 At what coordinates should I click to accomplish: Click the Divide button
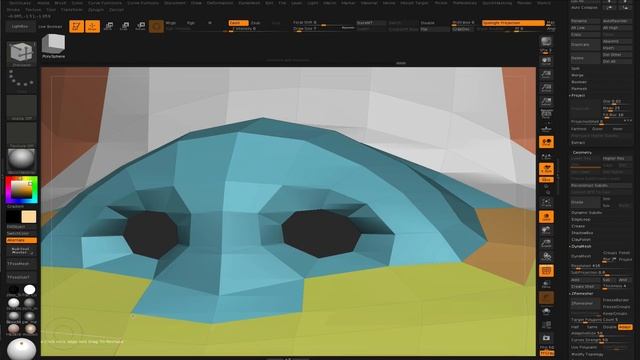tap(584, 202)
